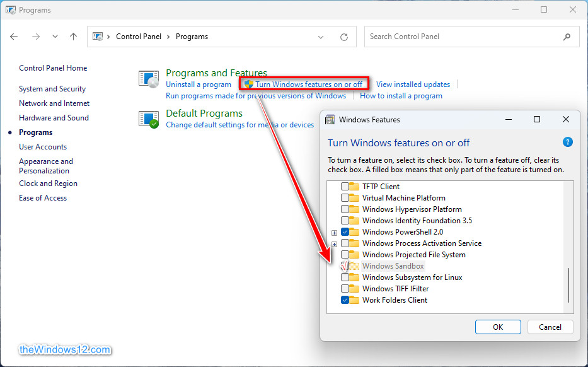Click the Virtual Machine Platform folder icon
588x367 pixels.
354,198
